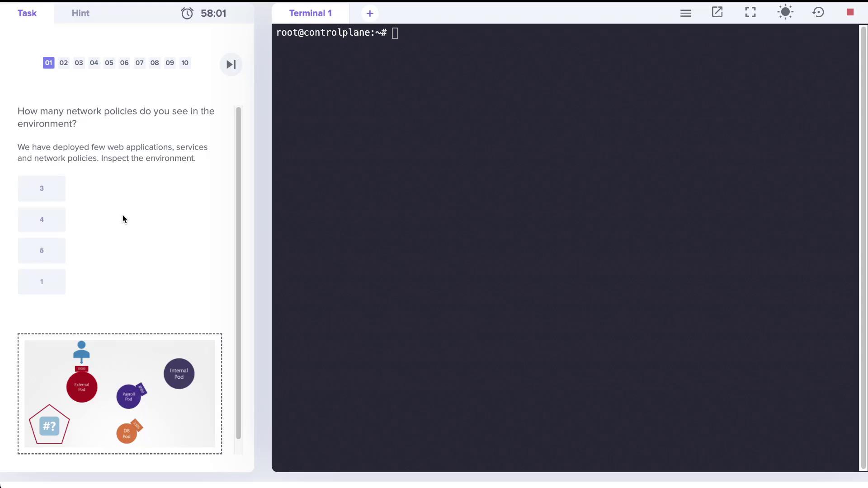Select answer option 4

coord(42,220)
